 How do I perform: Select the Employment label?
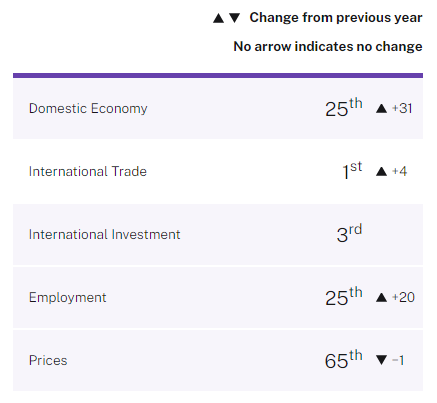[x=67, y=297]
